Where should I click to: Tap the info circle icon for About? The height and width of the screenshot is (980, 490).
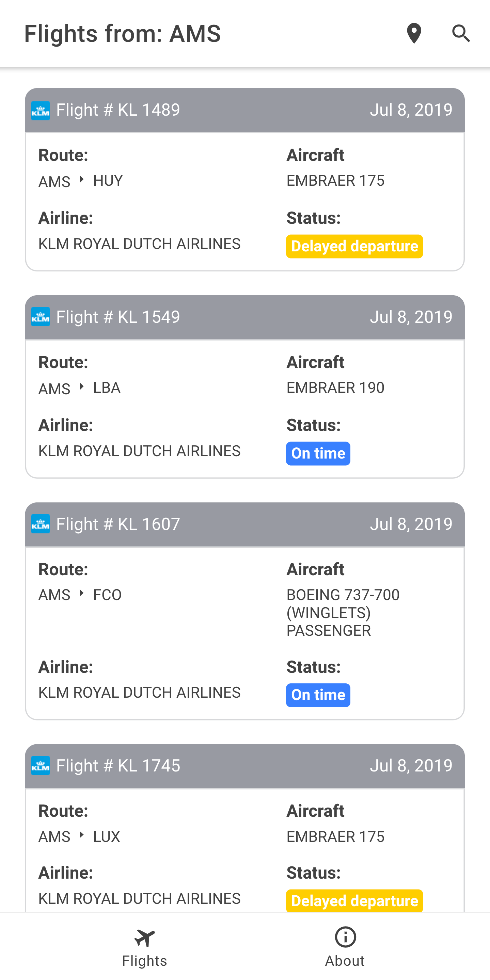345,937
